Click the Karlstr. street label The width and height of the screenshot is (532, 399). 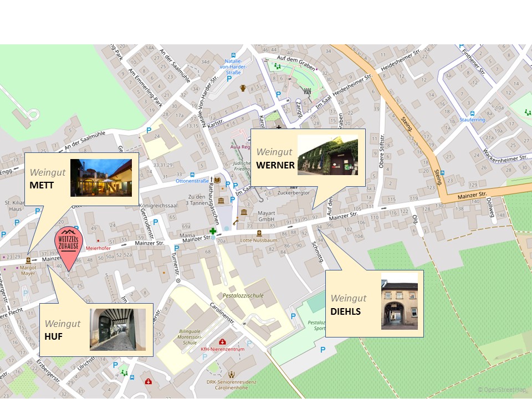216,122
